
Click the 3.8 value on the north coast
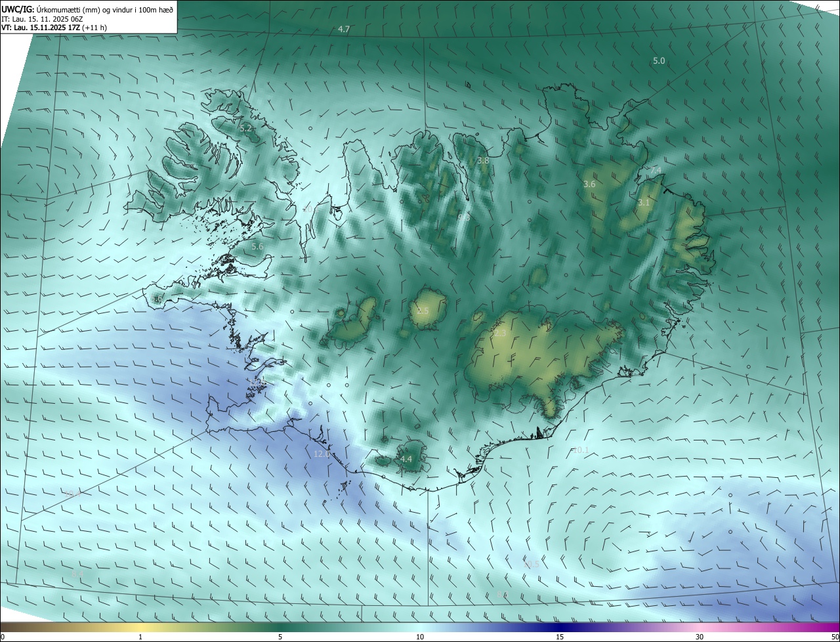[x=483, y=160]
